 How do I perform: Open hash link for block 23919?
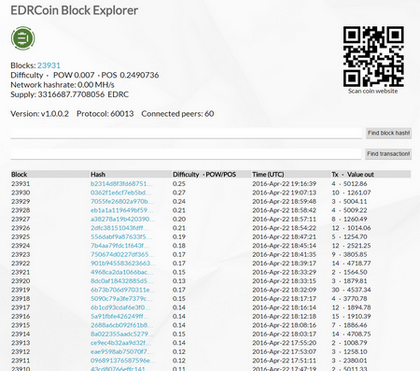click(x=123, y=290)
